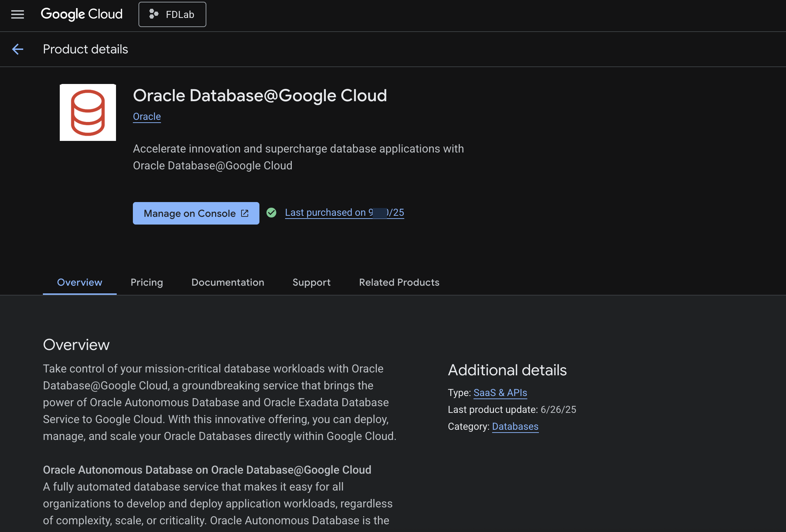Screen dimensions: 786x532
Task: Open the Databases category link
Action: (x=515, y=427)
